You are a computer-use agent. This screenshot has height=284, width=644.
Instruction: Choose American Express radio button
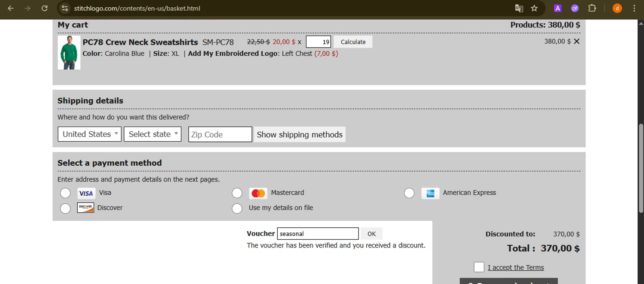[409, 193]
